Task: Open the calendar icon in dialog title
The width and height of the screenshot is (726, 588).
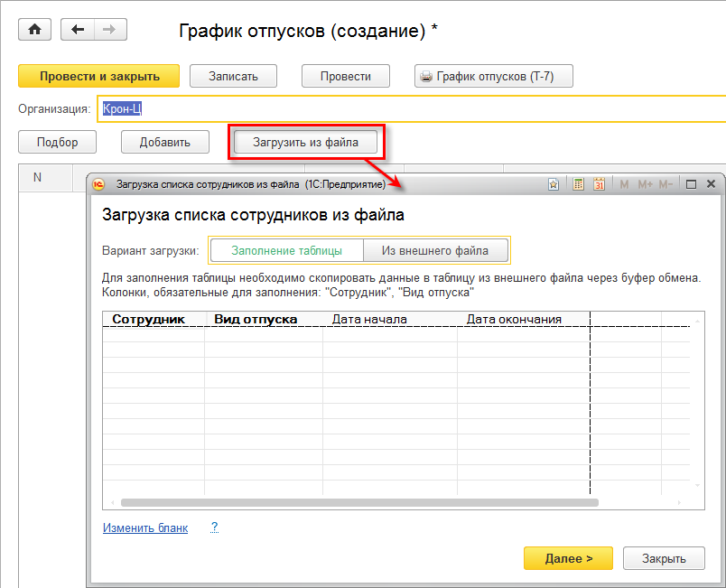Action: coord(599,184)
